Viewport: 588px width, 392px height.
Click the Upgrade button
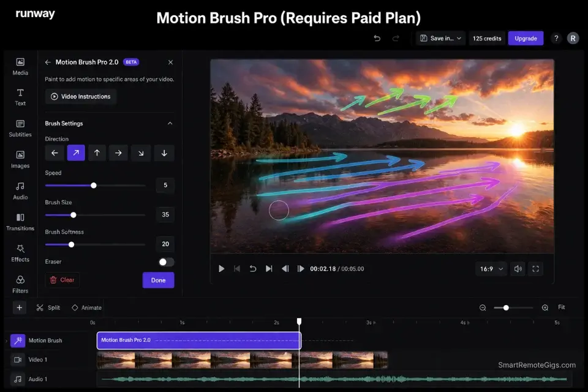pos(526,38)
